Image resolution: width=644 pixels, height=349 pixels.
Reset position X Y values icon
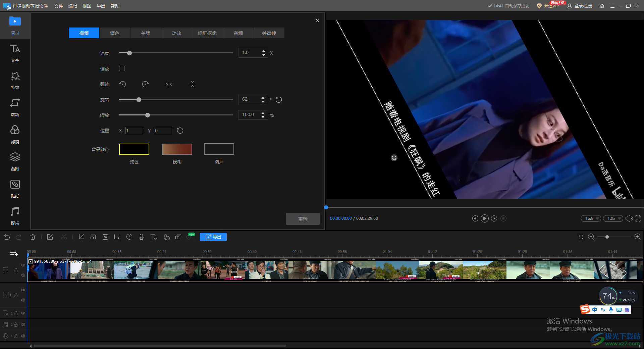click(x=180, y=131)
